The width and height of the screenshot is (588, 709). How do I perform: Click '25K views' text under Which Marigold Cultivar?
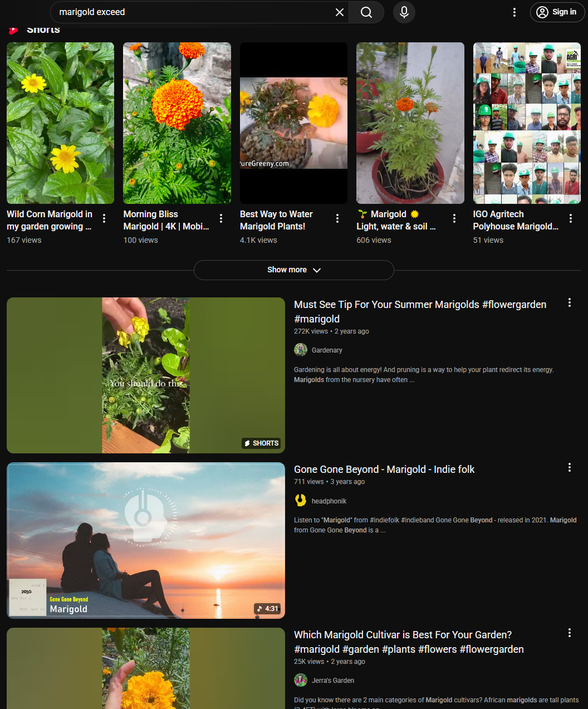[309, 662]
